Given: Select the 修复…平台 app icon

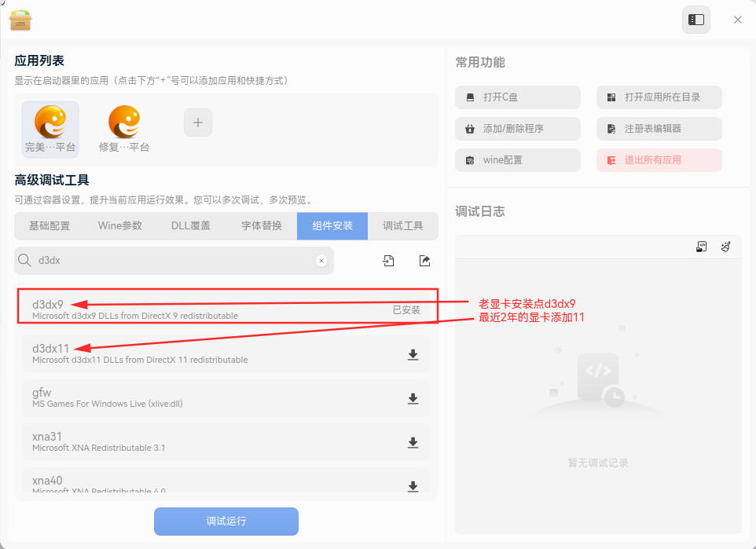Looking at the screenshot, I should tap(124, 129).
